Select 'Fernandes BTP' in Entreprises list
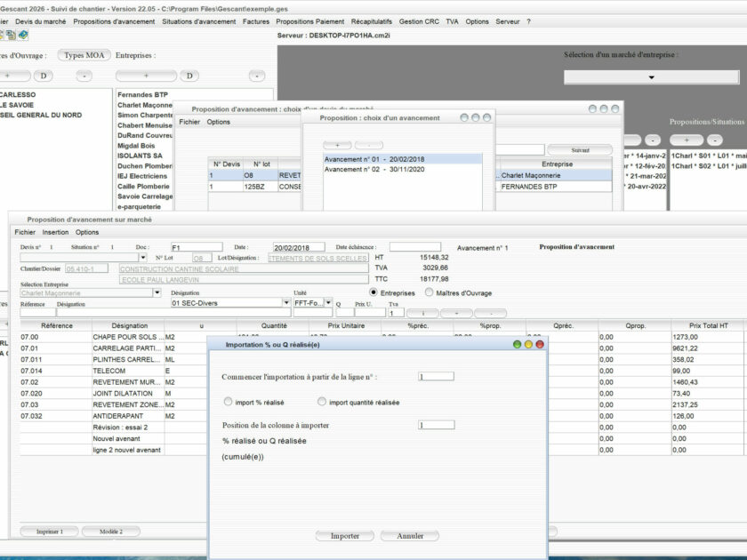The height and width of the screenshot is (560, 747). pyautogui.click(x=143, y=95)
